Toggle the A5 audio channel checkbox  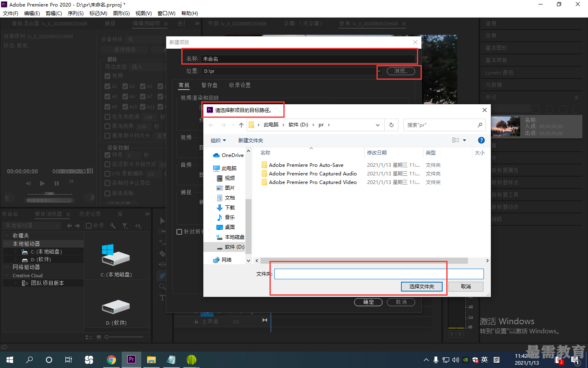tap(107, 96)
